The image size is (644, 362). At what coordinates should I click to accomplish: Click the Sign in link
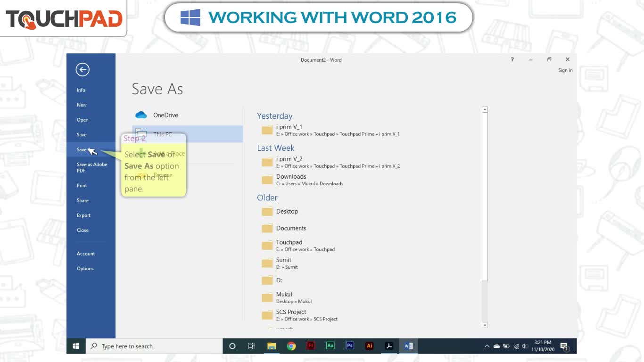pos(565,70)
